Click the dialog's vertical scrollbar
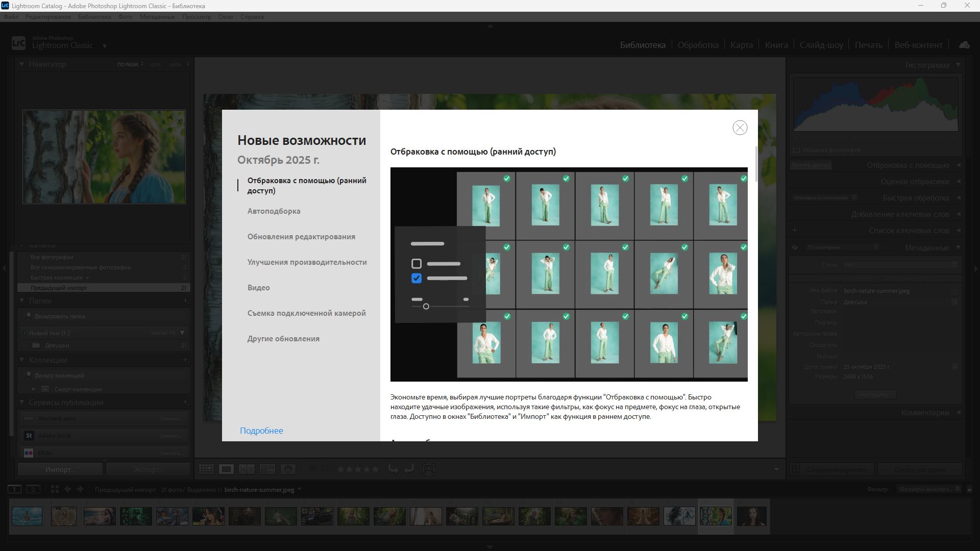This screenshot has width=980, height=551. (x=756, y=165)
